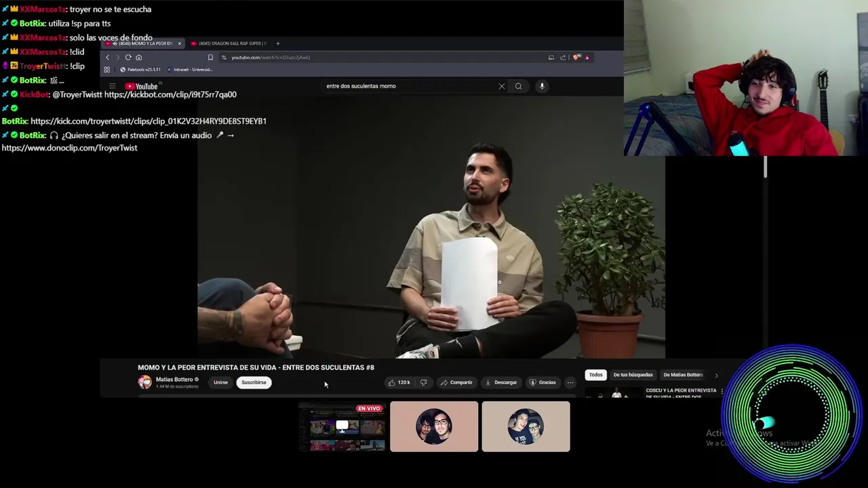This screenshot has width=868, height=488.
Task: Open Paletools bookmark
Action: (141, 70)
